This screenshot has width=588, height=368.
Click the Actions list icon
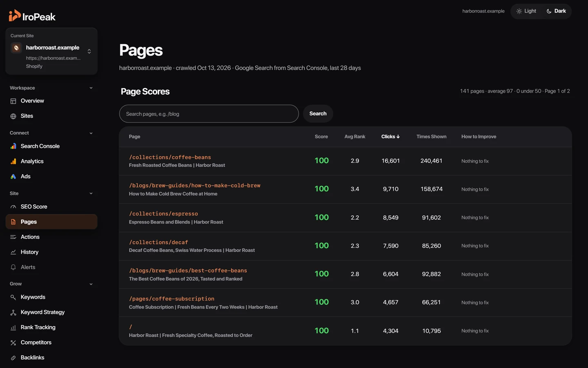click(x=13, y=237)
